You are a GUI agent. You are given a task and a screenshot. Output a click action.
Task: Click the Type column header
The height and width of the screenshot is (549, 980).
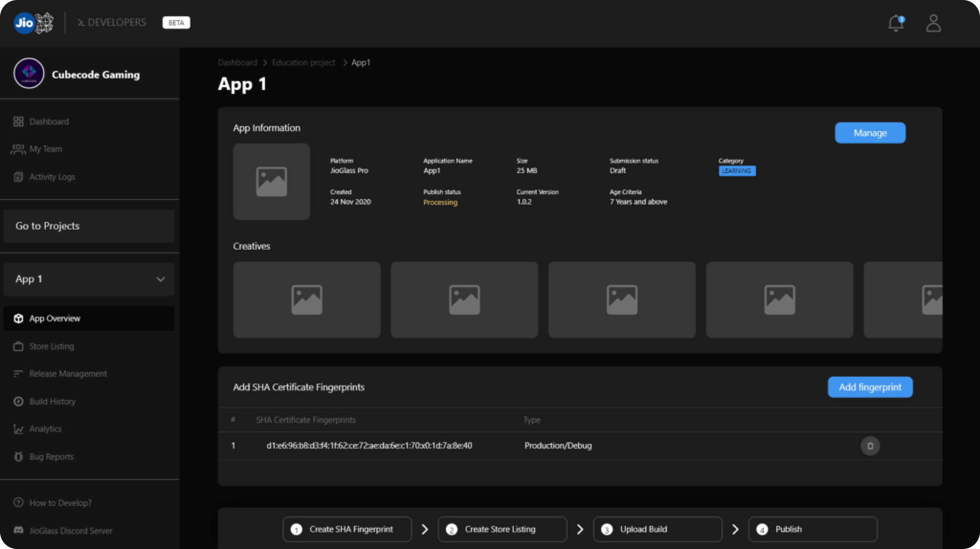[x=532, y=420]
